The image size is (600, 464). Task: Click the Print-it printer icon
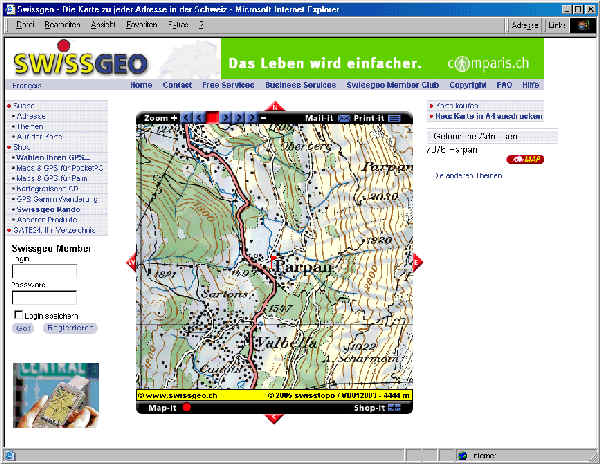pos(395,118)
